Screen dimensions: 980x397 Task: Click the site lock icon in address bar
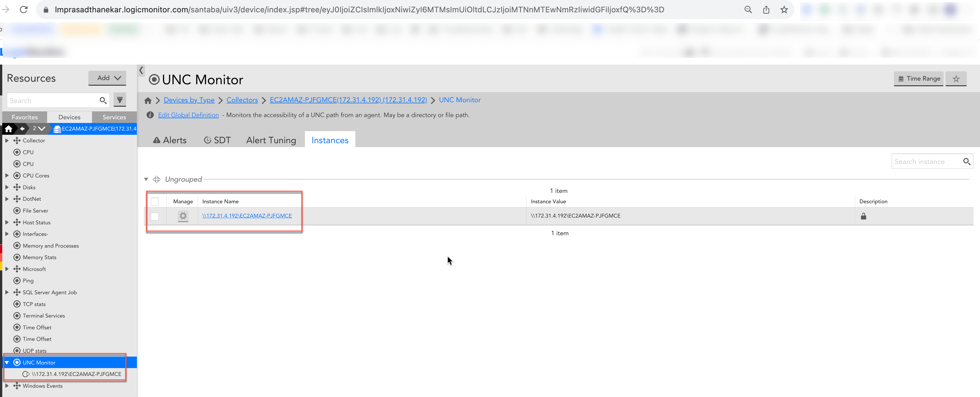click(46, 10)
